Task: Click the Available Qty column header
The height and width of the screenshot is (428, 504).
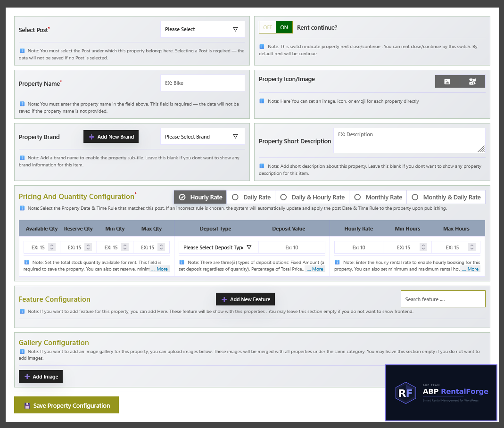Action: (x=42, y=229)
